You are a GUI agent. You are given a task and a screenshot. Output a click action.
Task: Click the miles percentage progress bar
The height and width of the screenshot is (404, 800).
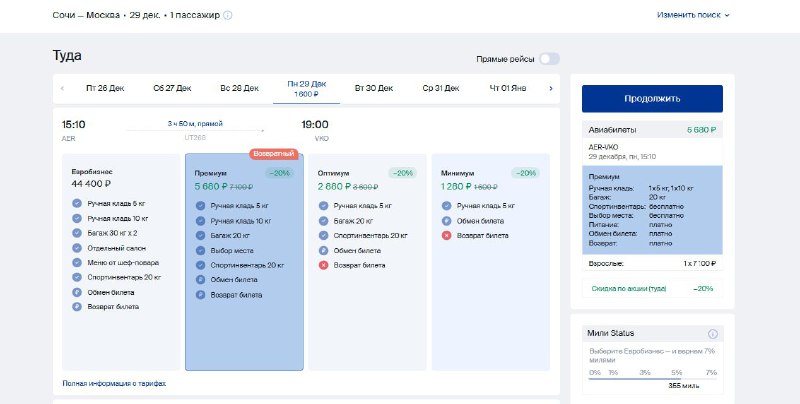tap(653, 377)
